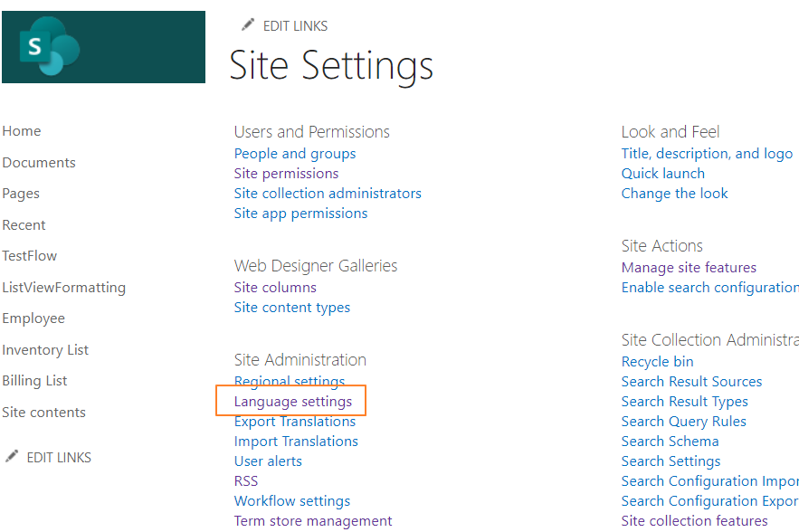The height and width of the screenshot is (532, 799).
Task: Open Site app permissions
Action: [300, 213]
